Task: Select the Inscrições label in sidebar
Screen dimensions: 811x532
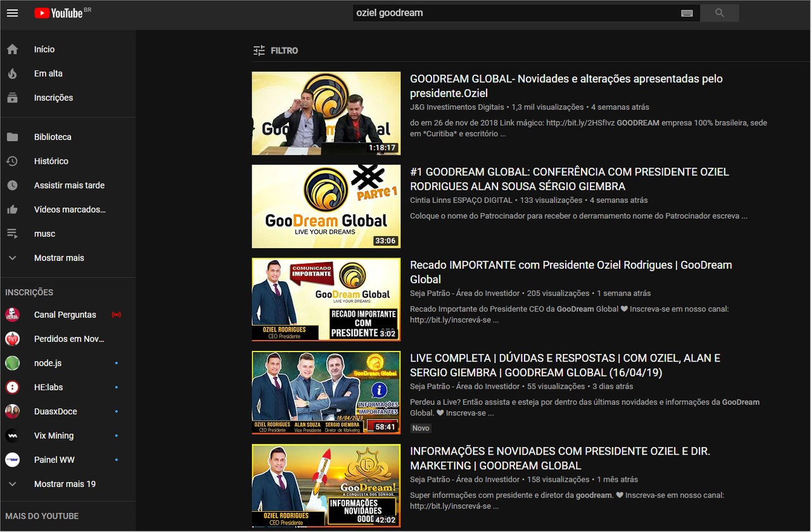Action: pyautogui.click(x=53, y=98)
